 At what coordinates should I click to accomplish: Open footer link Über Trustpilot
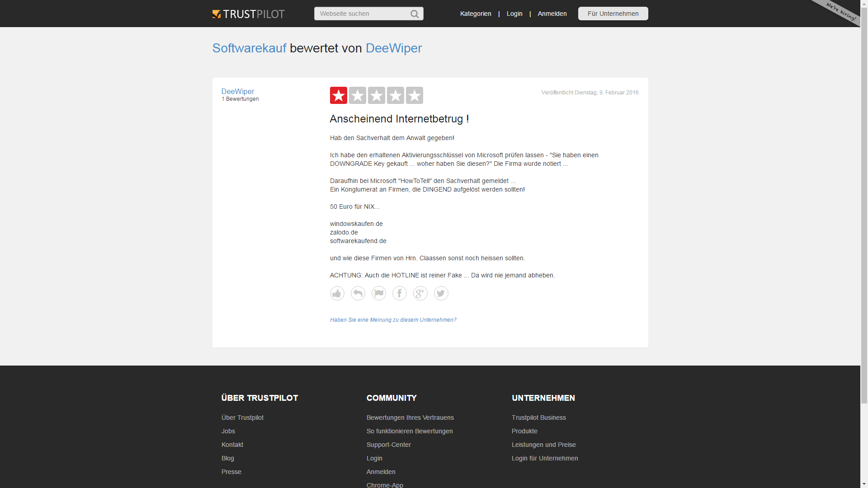coord(242,418)
